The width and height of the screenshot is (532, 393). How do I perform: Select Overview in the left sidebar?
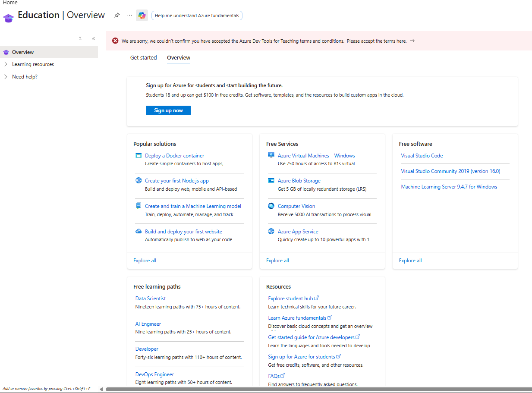tap(49, 52)
